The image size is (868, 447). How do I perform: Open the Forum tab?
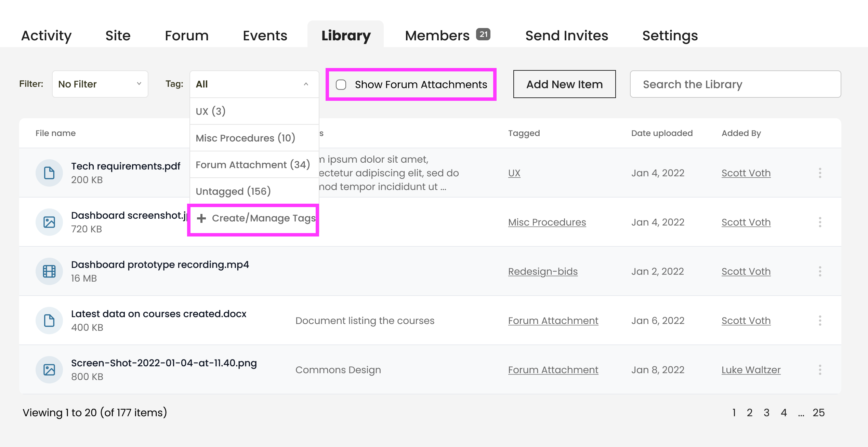click(186, 36)
